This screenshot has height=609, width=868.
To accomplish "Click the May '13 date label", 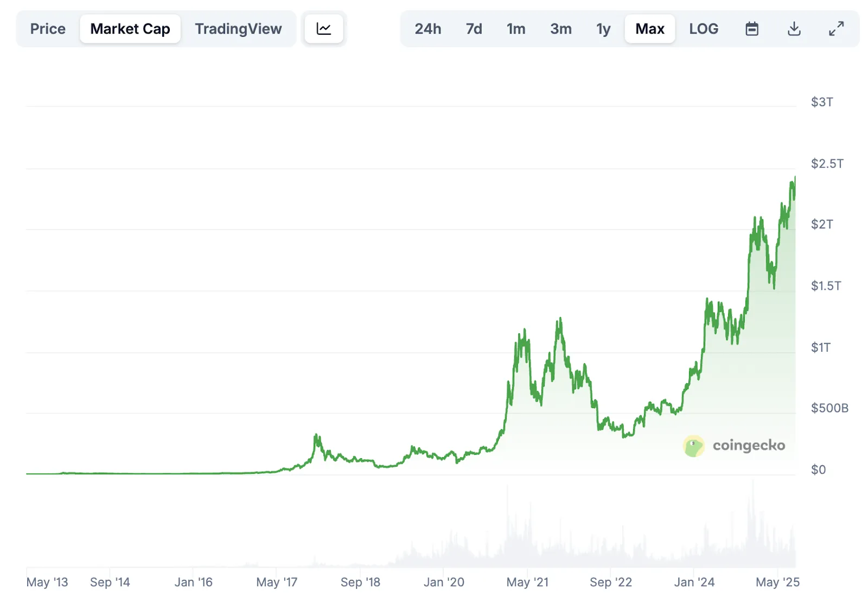I will (48, 582).
